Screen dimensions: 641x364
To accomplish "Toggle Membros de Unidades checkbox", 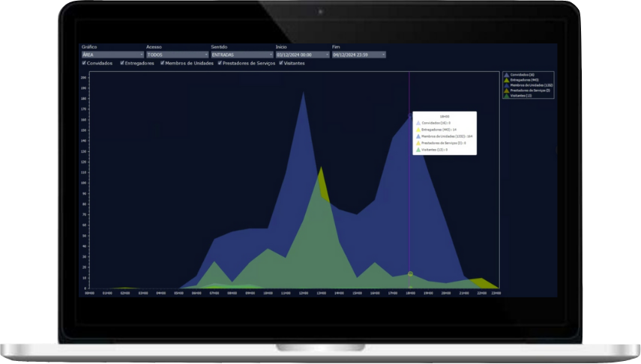I will (162, 64).
